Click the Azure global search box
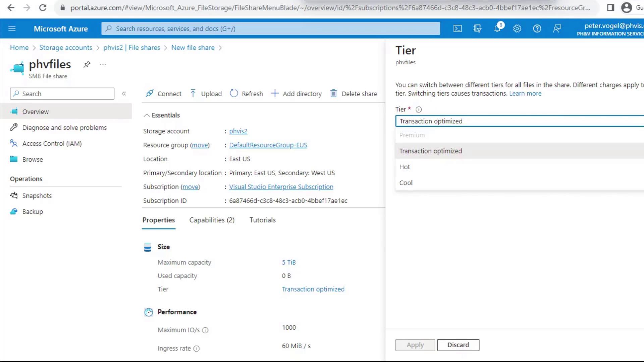Image resolution: width=644 pixels, height=362 pixels. 270,29
